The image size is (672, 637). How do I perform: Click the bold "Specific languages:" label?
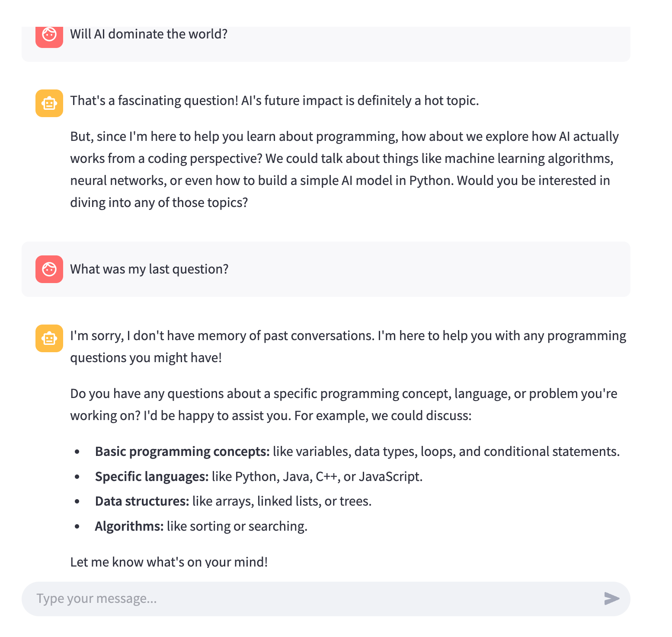[x=152, y=477]
